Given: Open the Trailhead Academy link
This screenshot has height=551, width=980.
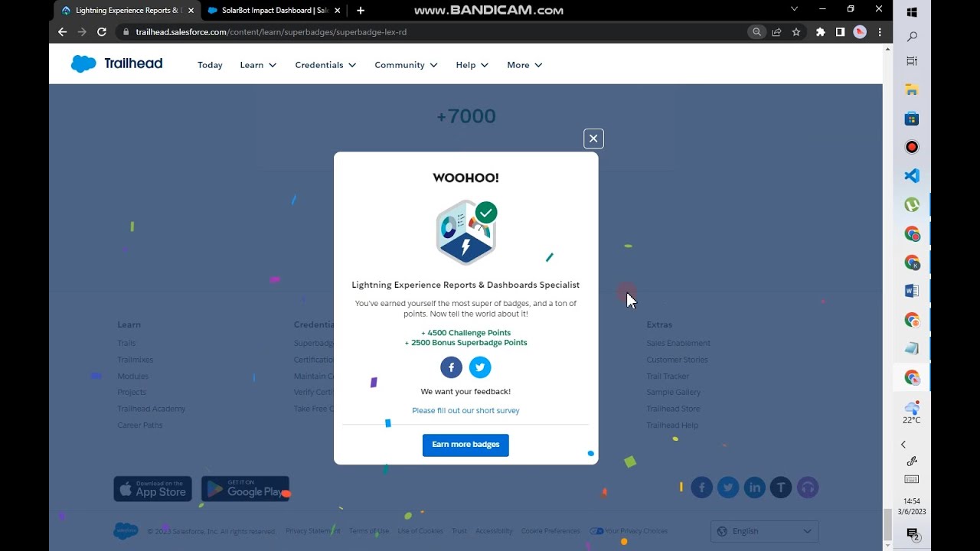Looking at the screenshot, I should click(152, 409).
